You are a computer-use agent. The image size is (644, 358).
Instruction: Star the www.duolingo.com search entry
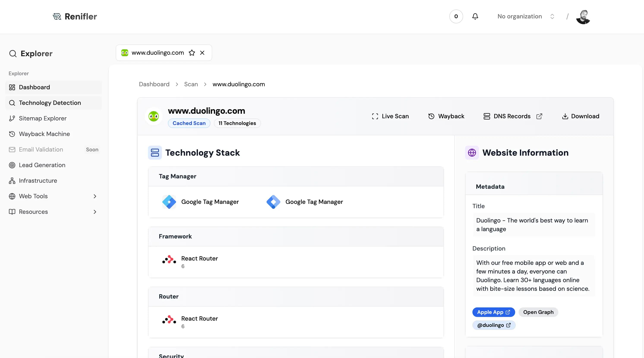coord(192,53)
